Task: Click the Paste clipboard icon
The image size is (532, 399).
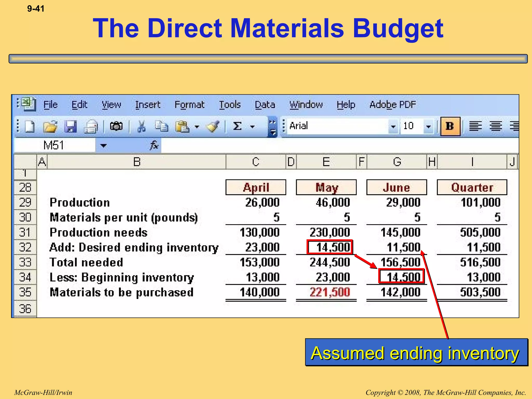Action: point(182,127)
